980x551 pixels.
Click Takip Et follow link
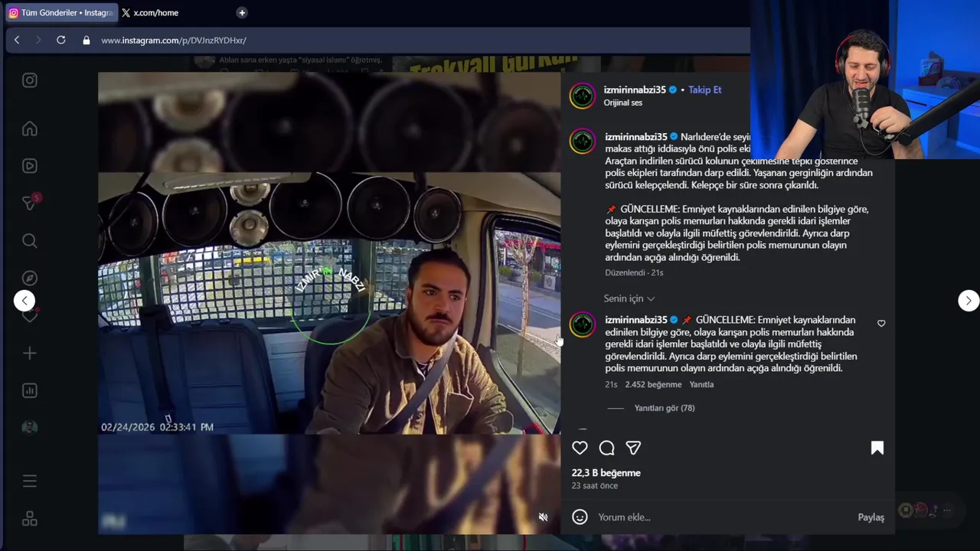[704, 90]
